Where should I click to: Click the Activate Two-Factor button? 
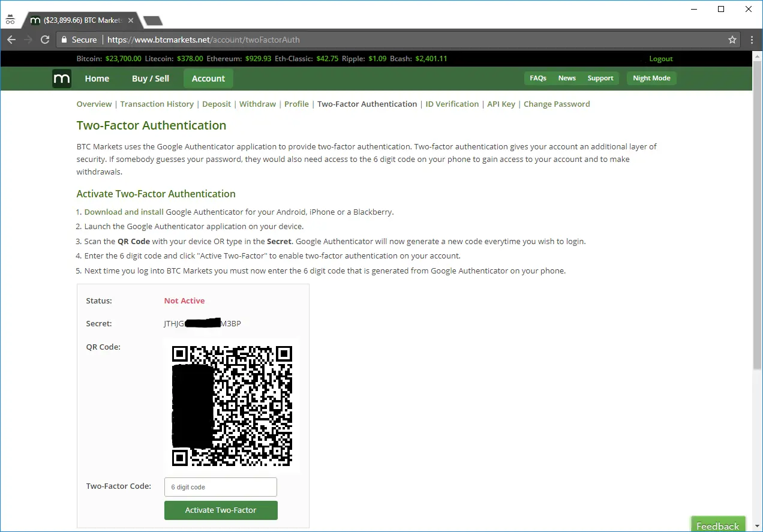(x=221, y=510)
